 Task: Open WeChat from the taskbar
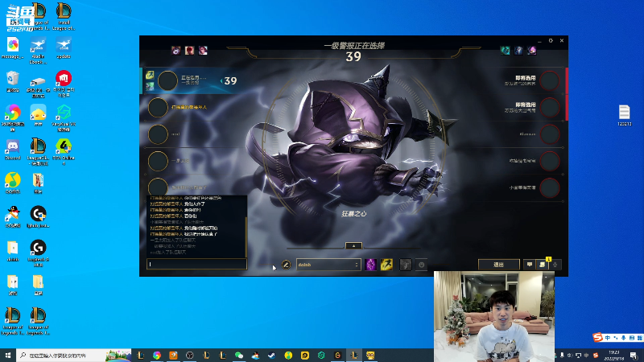(x=239, y=355)
